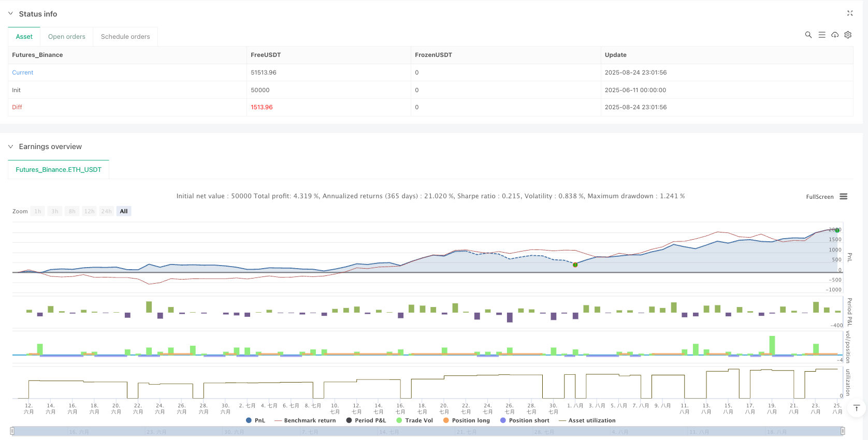Collapse the Earnings overview section
868x440 pixels.
tap(10, 146)
